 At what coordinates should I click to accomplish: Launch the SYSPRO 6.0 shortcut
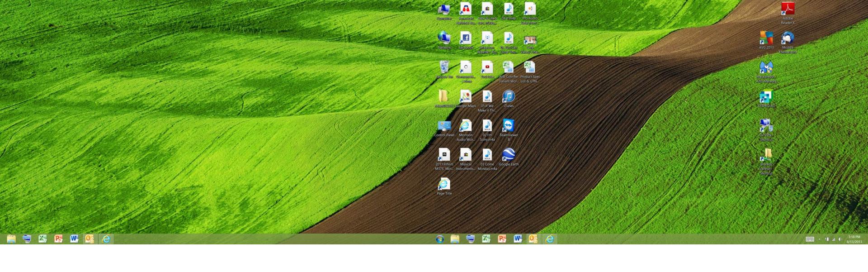pyautogui.click(x=766, y=97)
